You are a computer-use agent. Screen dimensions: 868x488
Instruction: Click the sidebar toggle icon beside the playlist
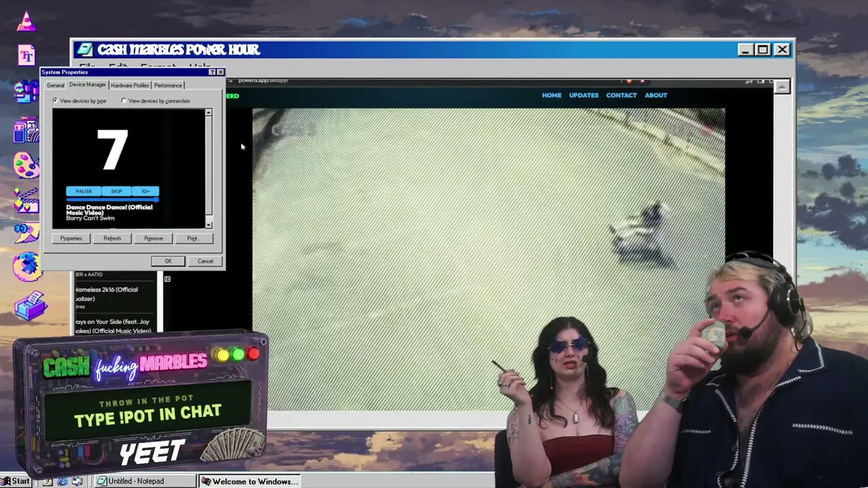(x=167, y=279)
